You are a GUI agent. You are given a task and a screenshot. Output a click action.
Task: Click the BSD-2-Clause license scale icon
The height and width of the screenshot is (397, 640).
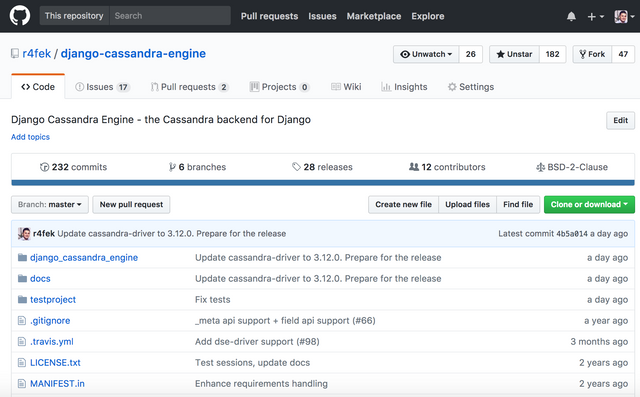point(540,167)
